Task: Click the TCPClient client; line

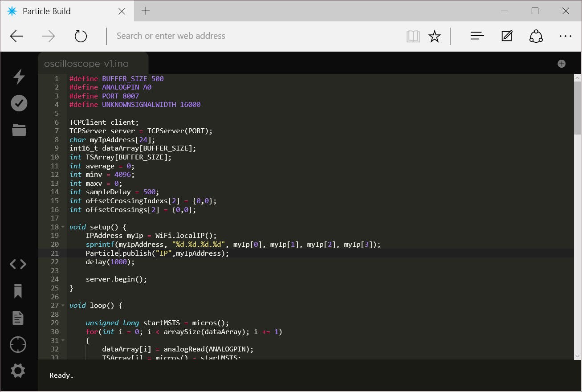Action: (104, 122)
